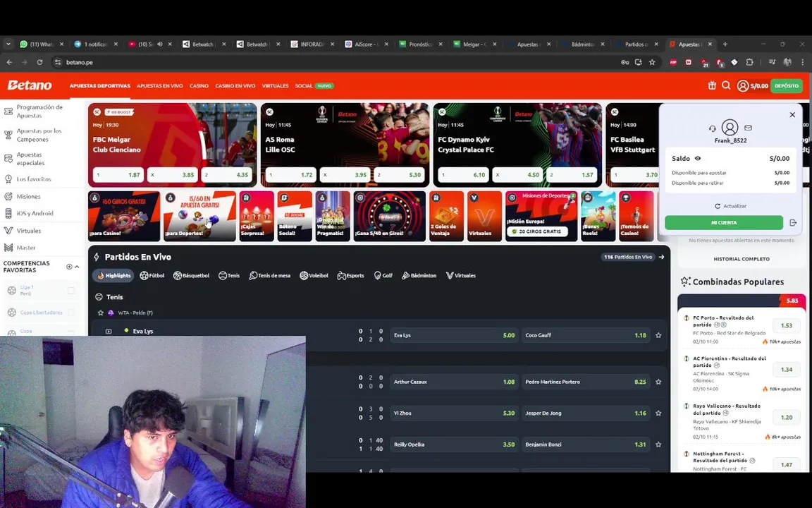Click the logout icon beside Mi Cuenta

pos(793,223)
